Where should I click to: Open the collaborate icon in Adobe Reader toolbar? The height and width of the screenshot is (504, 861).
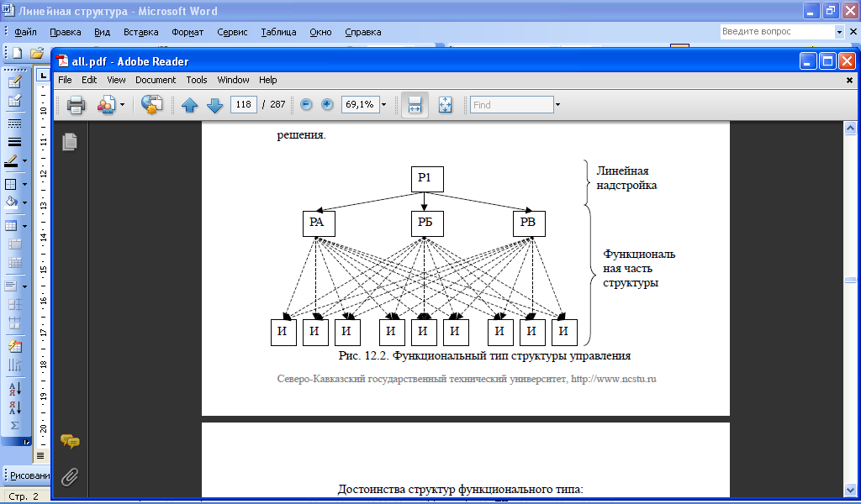106,104
